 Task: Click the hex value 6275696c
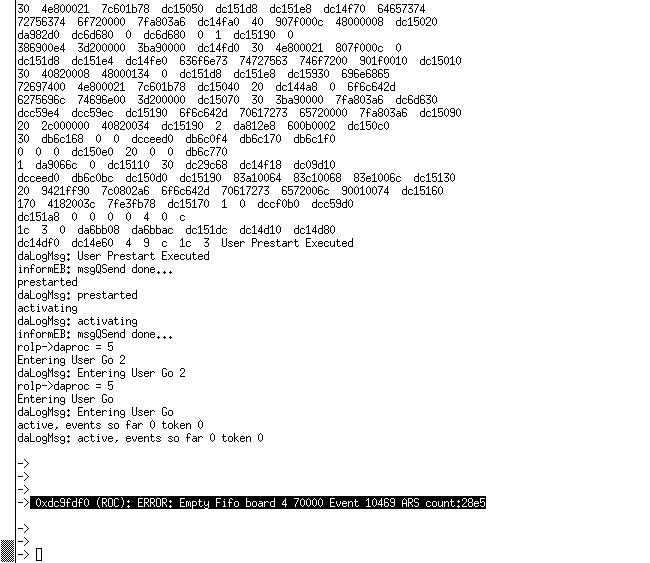click(41, 100)
